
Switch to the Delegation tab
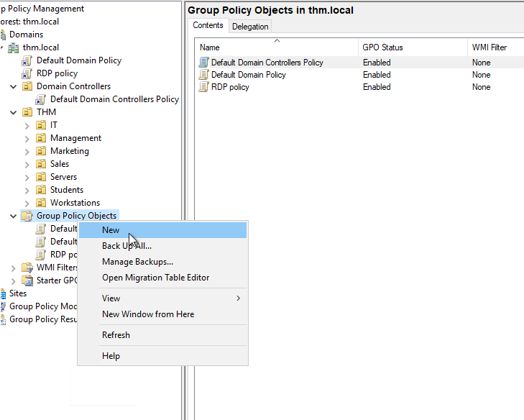pos(250,27)
